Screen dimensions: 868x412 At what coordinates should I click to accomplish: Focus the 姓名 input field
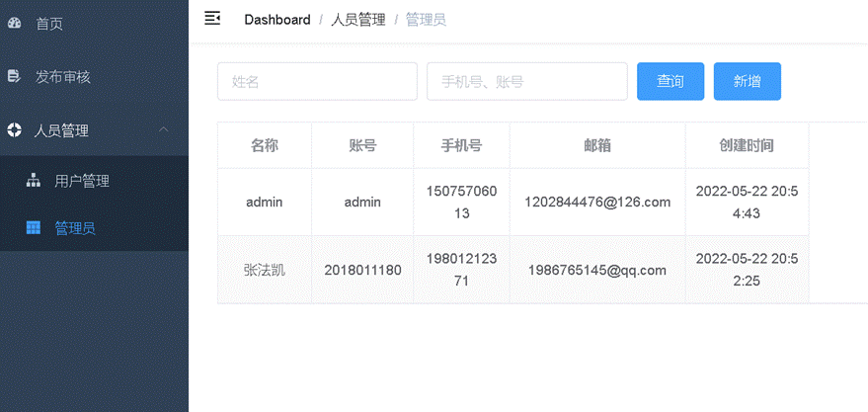[x=317, y=81]
